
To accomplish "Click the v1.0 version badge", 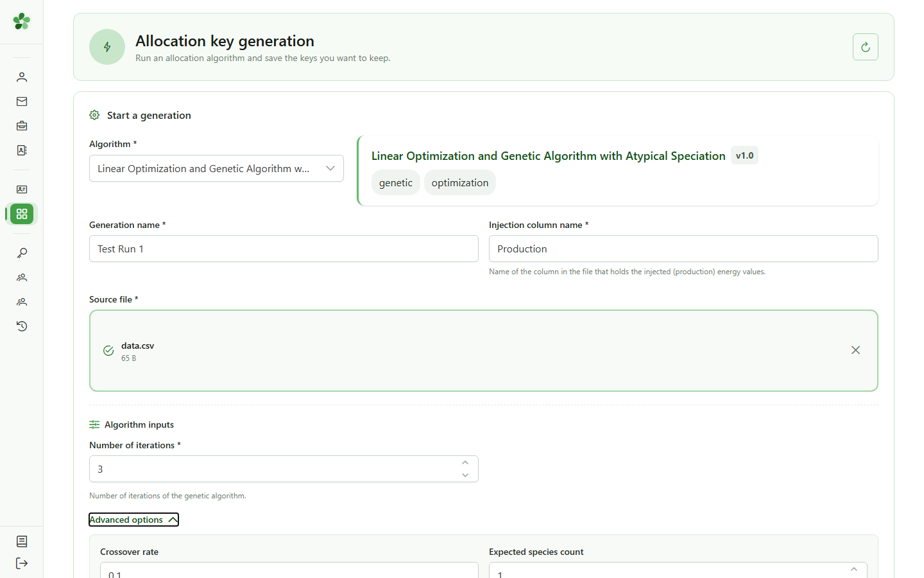I will pyautogui.click(x=744, y=155).
